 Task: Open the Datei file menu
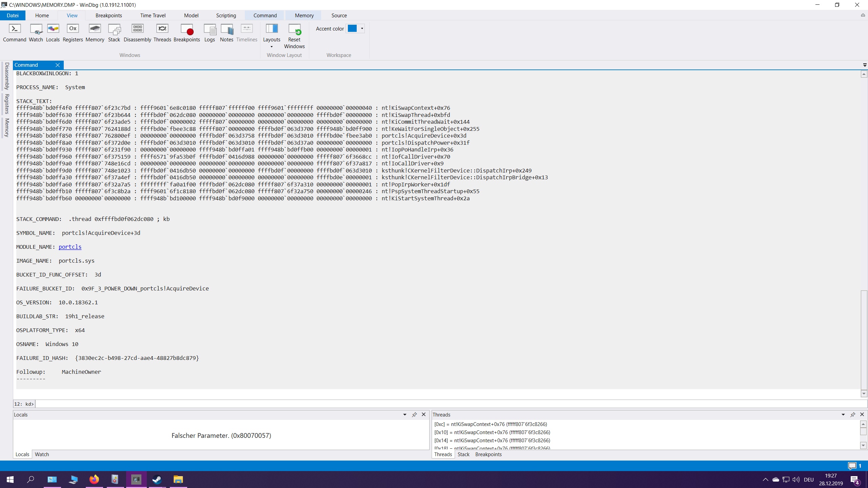coord(13,15)
